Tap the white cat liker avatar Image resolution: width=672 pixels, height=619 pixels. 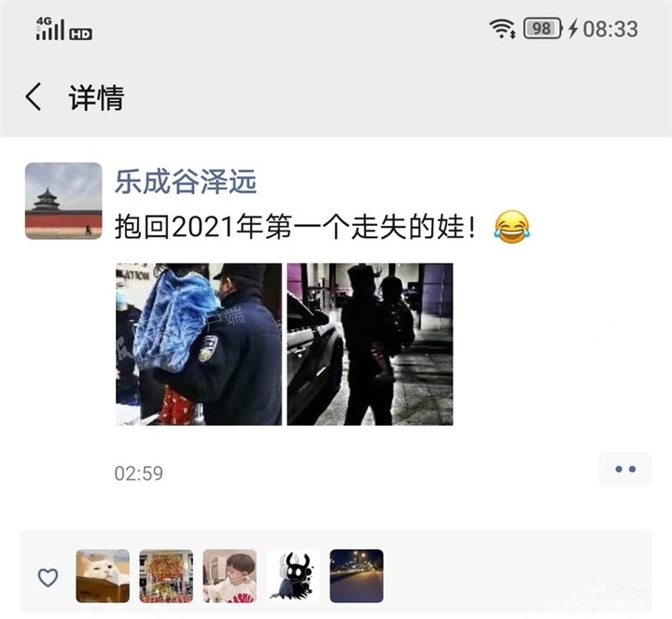tap(103, 576)
